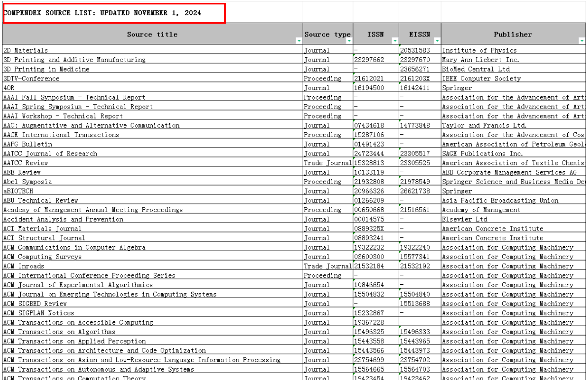Click 'AAAI Workshop - Technical Report' cell
The image size is (588, 380).
tap(153, 115)
